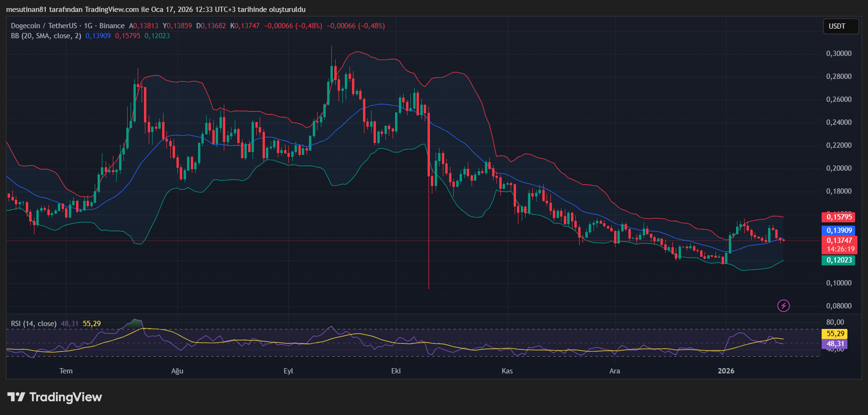Click the 2026 year label on time axis
Viewport: 868px width, 415px height.
point(726,371)
